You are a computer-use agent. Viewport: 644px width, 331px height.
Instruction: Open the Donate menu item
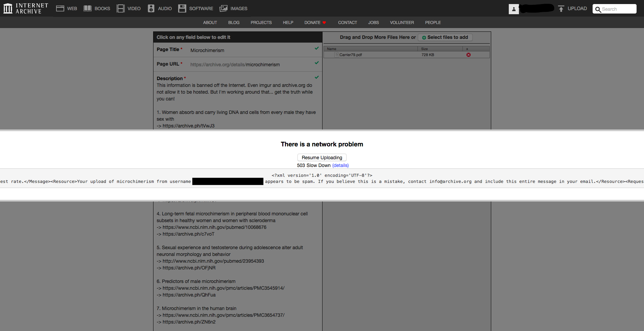pos(312,23)
